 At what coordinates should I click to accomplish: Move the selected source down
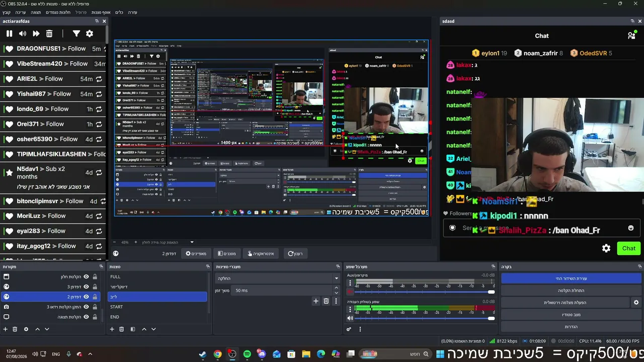[47, 329]
